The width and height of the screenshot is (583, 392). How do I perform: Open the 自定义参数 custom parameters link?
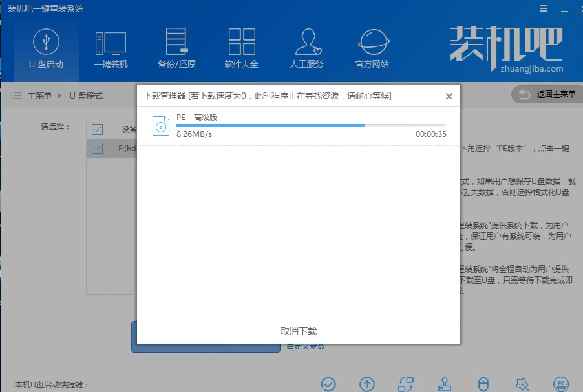[305, 346]
